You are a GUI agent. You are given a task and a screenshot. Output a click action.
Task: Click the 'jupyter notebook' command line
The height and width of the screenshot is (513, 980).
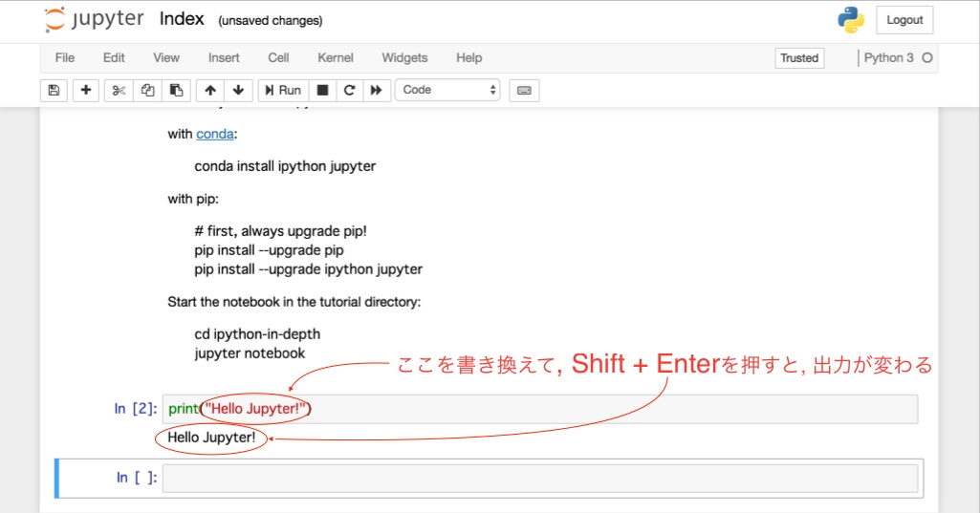[250, 353]
